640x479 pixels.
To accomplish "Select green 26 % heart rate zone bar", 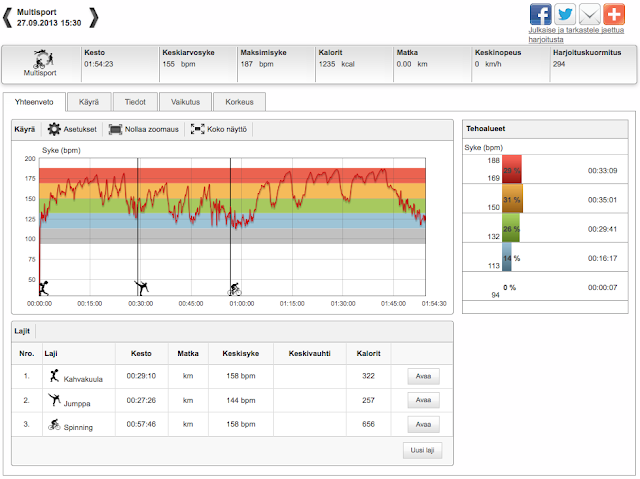I will tap(511, 228).
